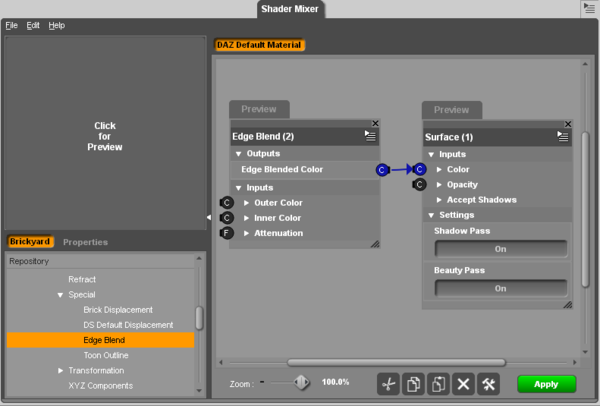The height and width of the screenshot is (406, 600).
Task: Toggle Shadow Pass On button
Action: [x=501, y=249]
